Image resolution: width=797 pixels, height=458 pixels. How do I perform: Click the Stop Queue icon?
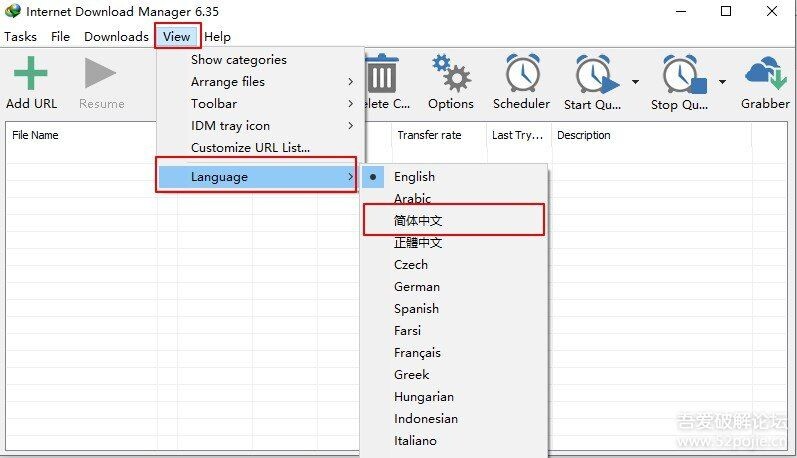click(x=682, y=75)
